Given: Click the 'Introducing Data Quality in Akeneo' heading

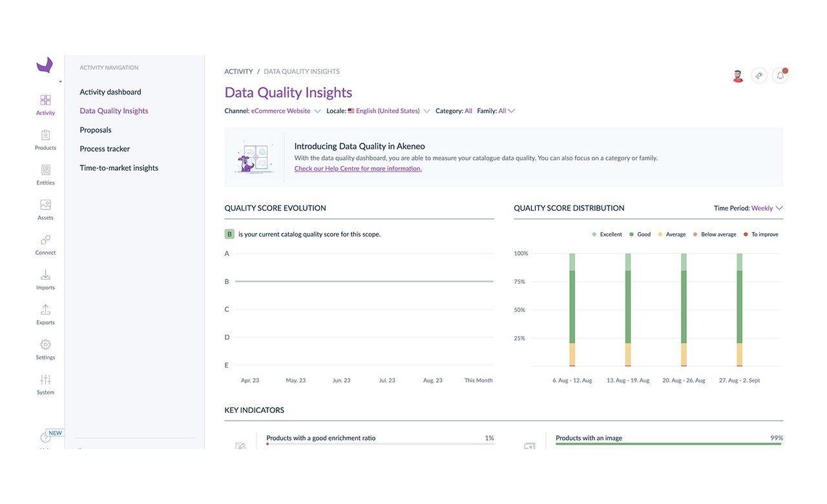Looking at the screenshot, I should coord(360,147).
